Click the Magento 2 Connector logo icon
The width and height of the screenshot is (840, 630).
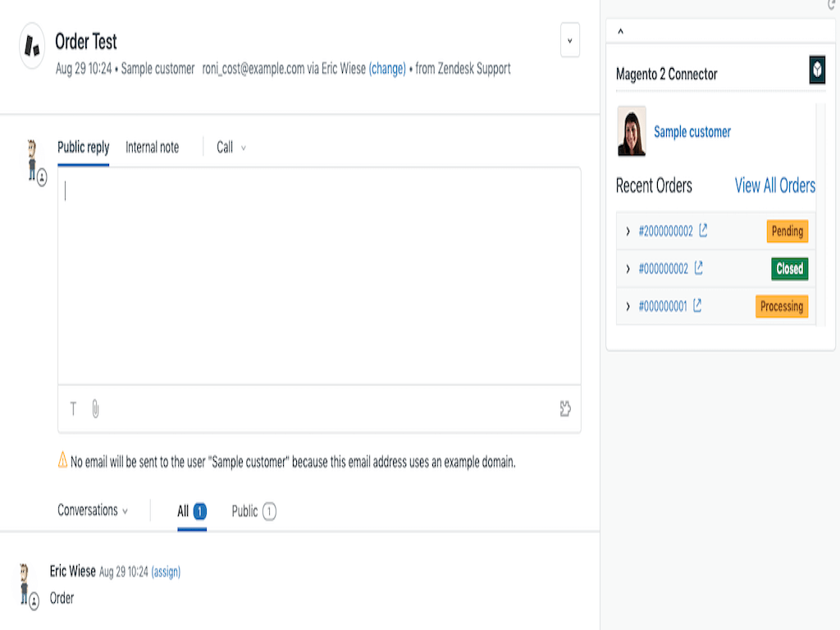pos(817,71)
